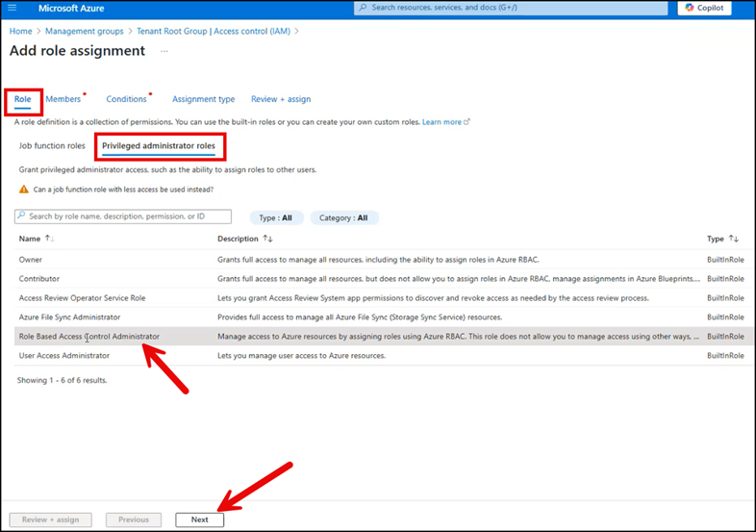Open Management groups breadcrumb link
This screenshot has height=532, width=756.
(85, 31)
